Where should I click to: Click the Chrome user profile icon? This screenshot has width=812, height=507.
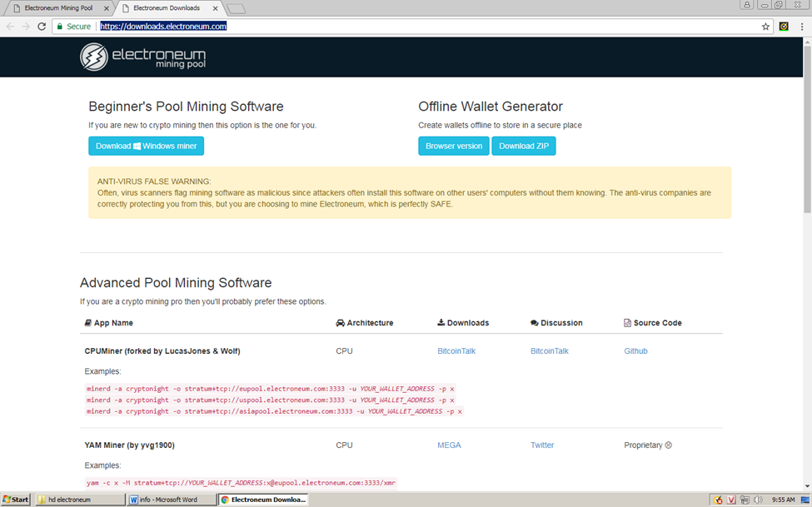pyautogui.click(x=747, y=5)
